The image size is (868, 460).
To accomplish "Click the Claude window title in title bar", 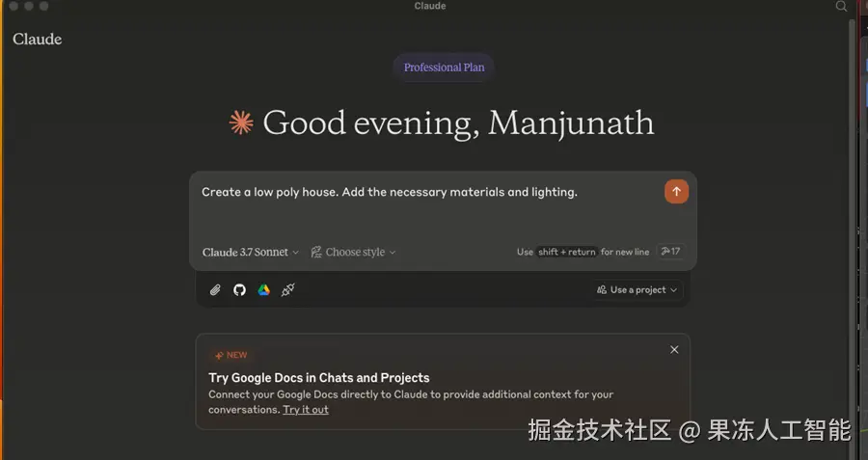I will 430,6.
